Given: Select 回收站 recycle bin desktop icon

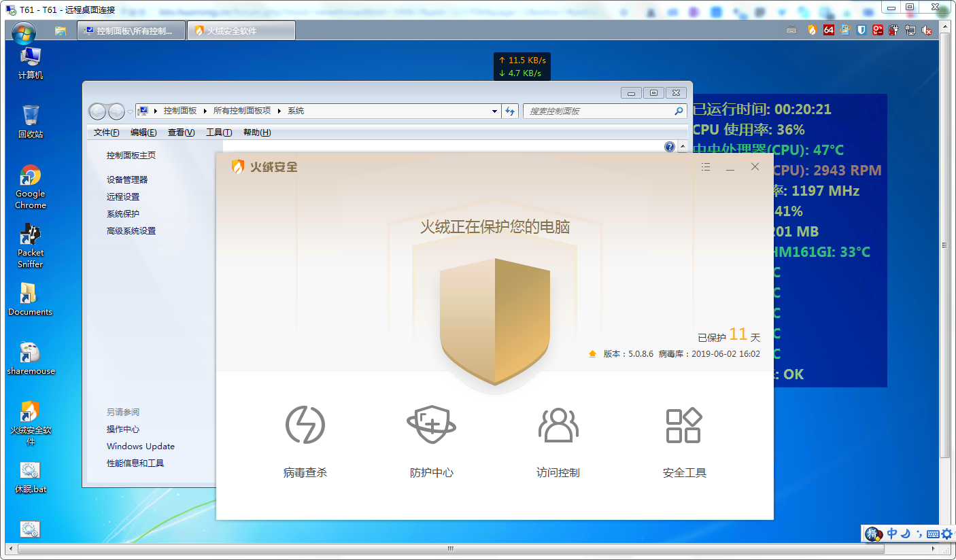Looking at the screenshot, I should pyautogui.click(x=31, y=122).
